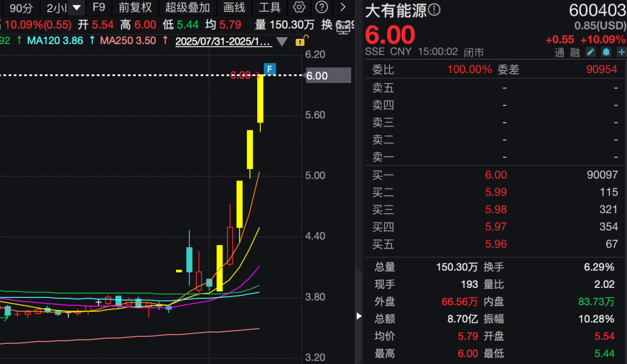This screenshot has height=364, width=627.
Task: Click the help question mark icon
Action: [322, 8]
